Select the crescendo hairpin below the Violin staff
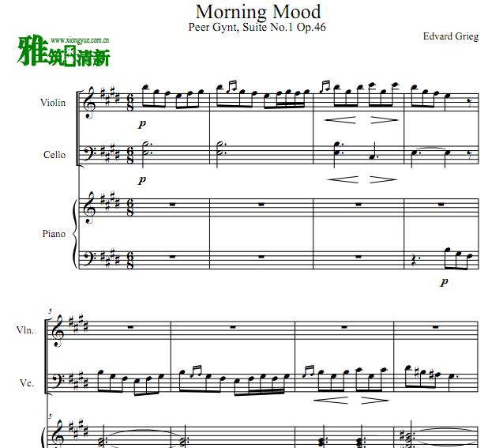The height and width of the screenshot is (448, 488). click(x=338, y=120)
